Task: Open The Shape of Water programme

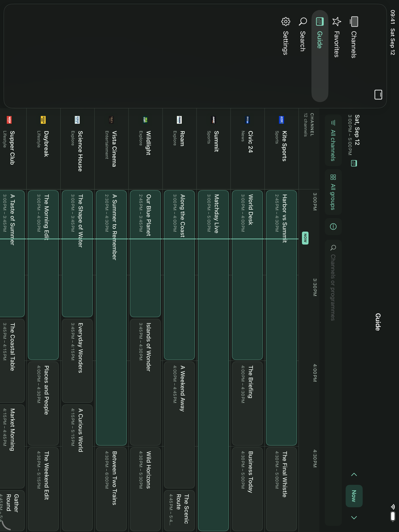Action: [77, 254]
